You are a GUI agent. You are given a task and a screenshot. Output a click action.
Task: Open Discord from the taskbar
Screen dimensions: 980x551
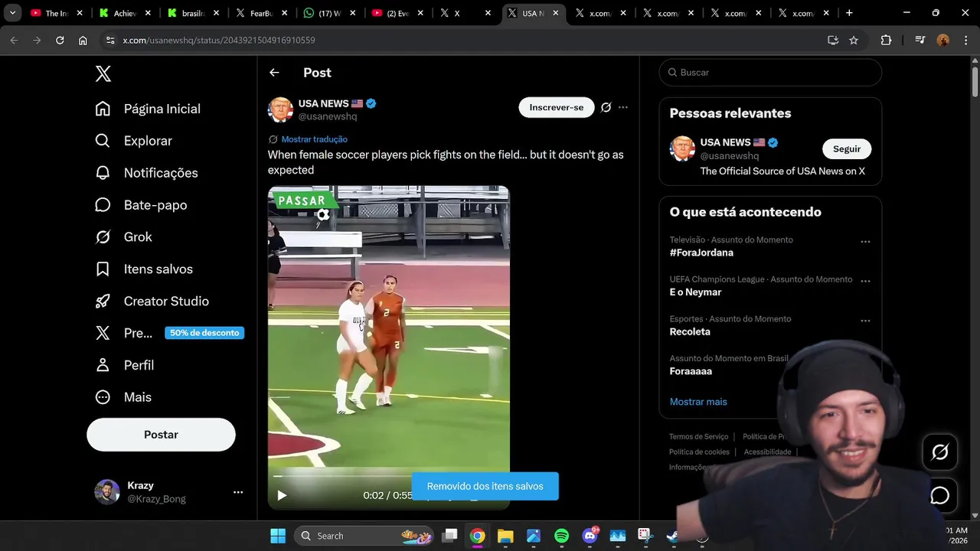tap(590, 536)
